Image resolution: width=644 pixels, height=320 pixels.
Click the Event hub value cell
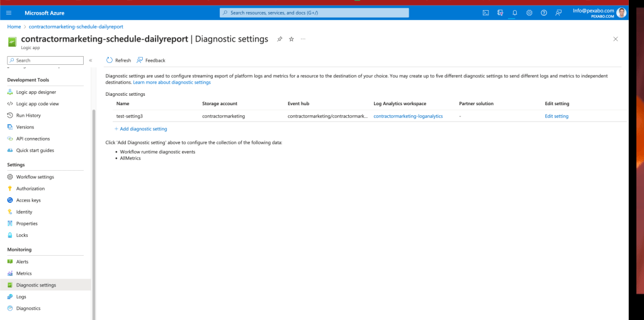pyautogui.click(x=328, y=117)
